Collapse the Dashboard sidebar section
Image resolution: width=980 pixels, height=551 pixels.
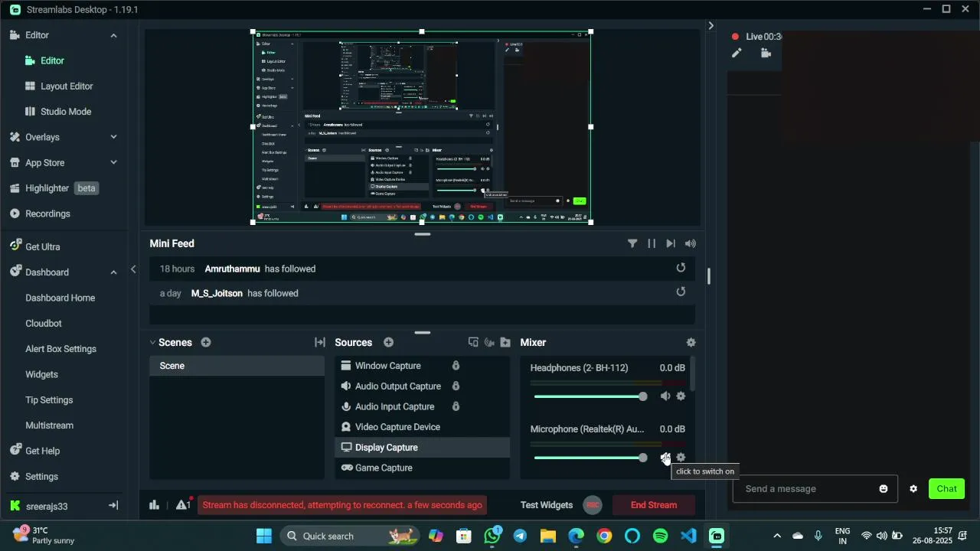(x=113, y=272)
